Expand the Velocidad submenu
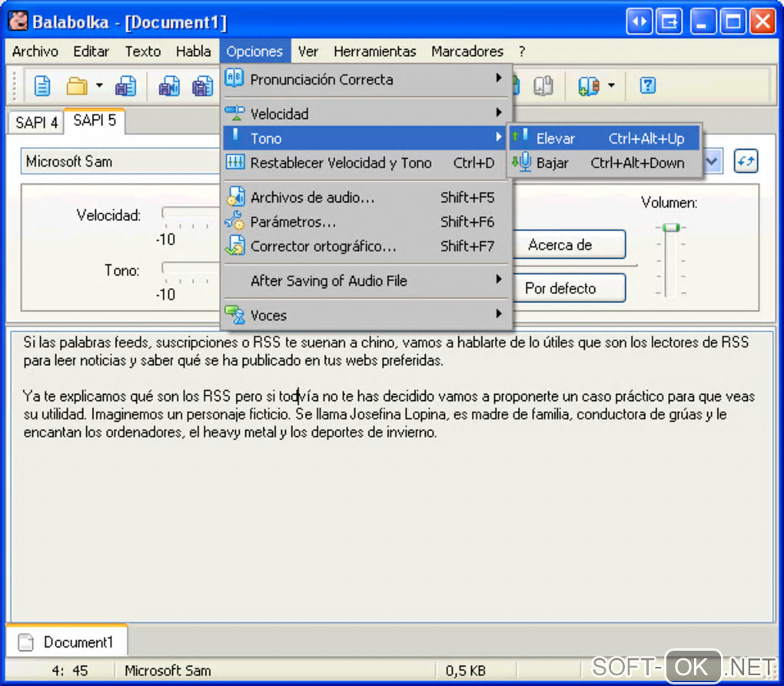 [364, 114]
